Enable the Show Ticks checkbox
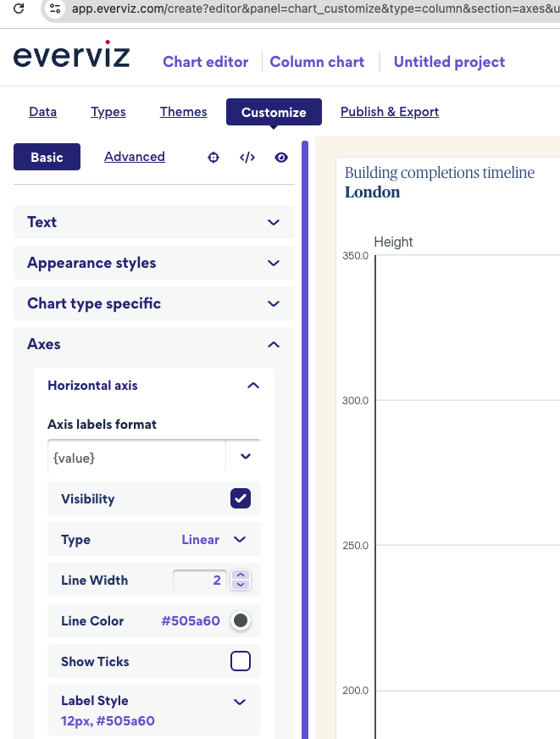560x739 pixels. pyautogui.click(x=241, y=661)
